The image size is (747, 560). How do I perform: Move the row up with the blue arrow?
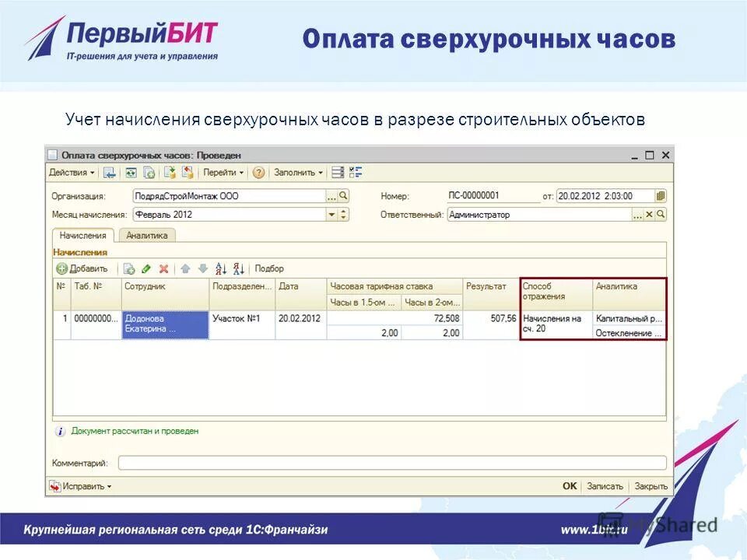tap(184, 268)
